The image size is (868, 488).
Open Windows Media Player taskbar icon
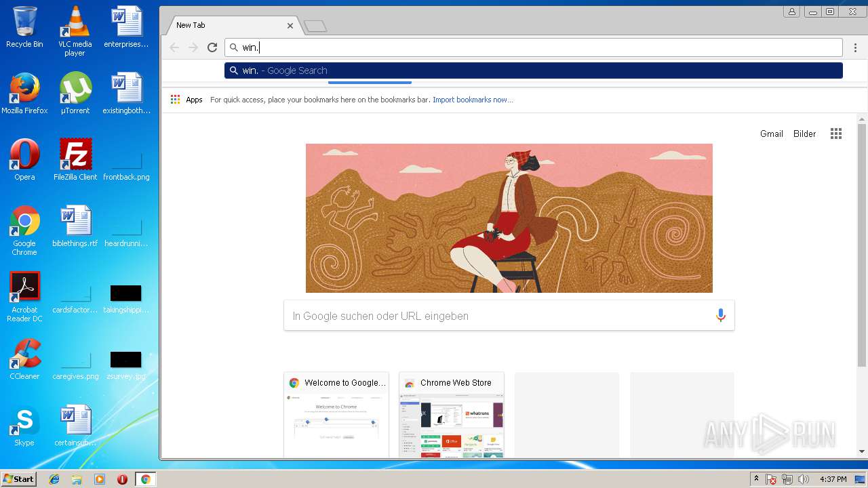coord(100,479)
